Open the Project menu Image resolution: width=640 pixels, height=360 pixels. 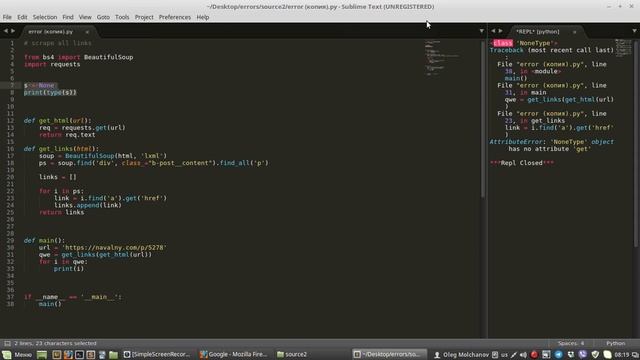[x=144, y=17]
